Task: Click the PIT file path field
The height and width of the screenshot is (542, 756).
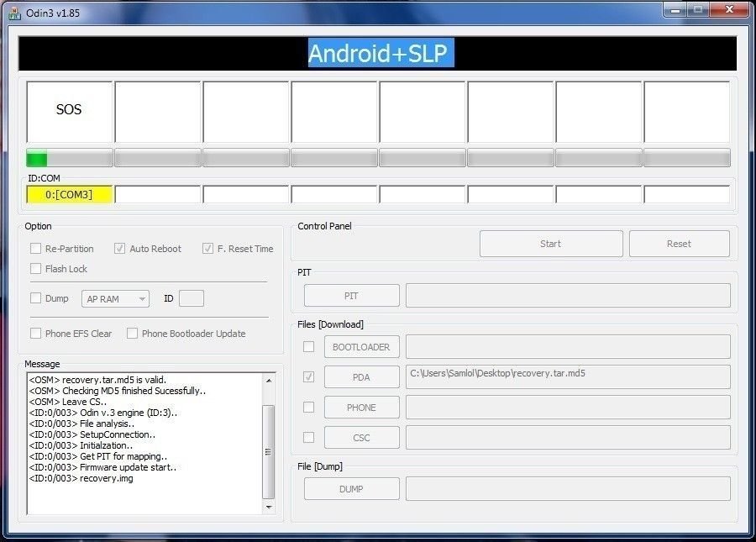Action: coord(568,296)
